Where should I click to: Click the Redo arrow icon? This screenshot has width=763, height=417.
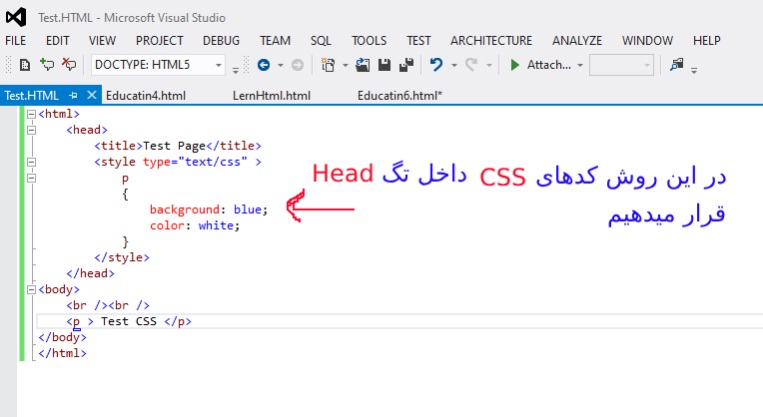pyautogui.click(x=472, y=65)
